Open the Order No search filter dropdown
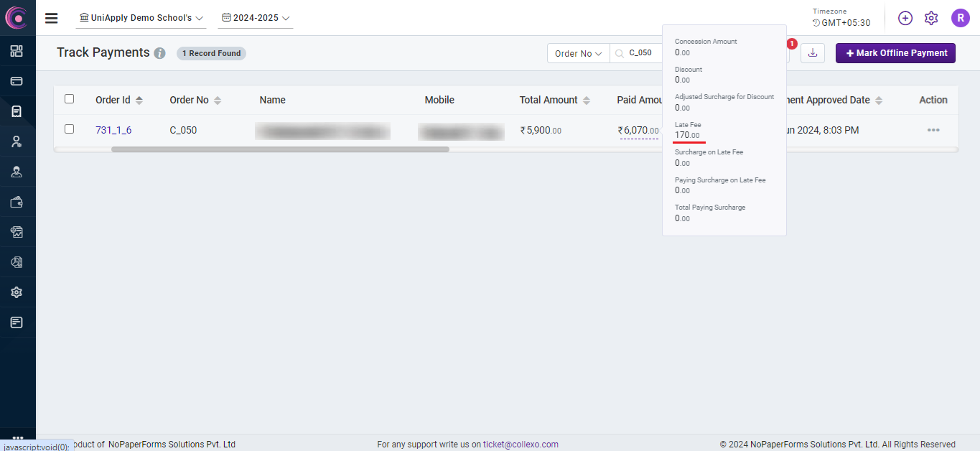This screenshot has height=451, width=980. 578,53
